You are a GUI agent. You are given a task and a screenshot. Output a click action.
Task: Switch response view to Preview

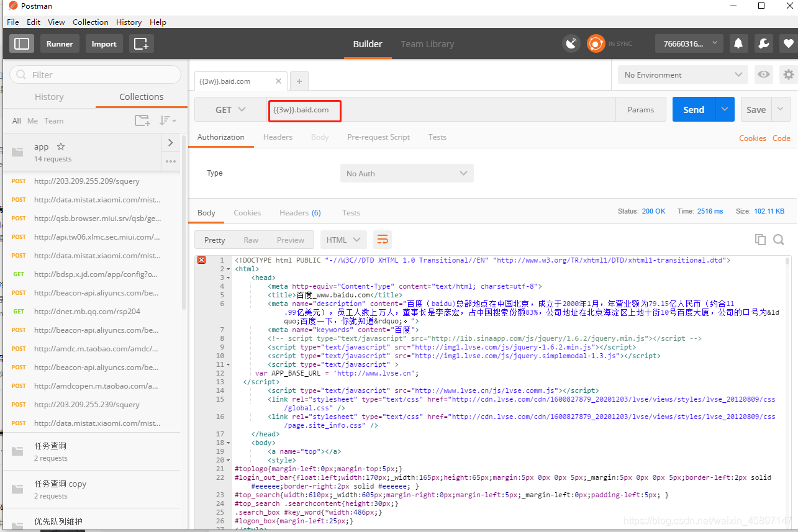point(291,240)
